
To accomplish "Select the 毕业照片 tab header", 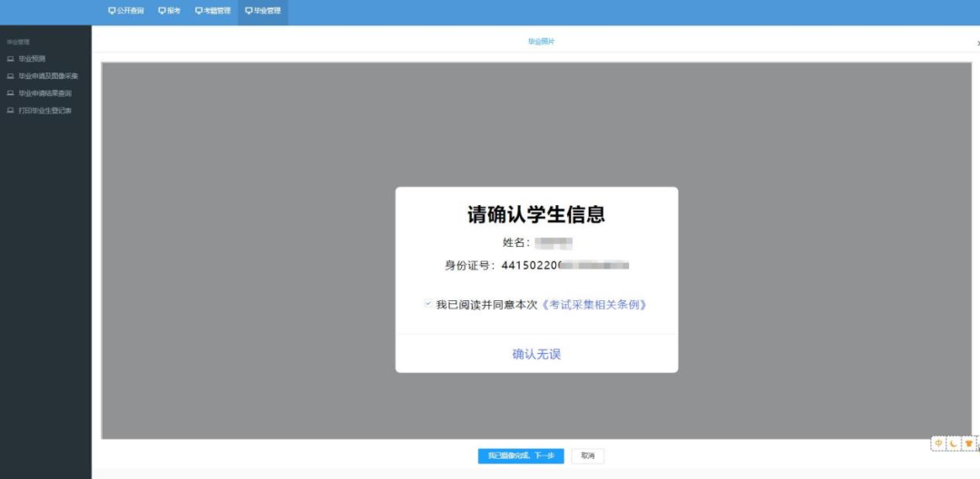I will coord(541,42).
